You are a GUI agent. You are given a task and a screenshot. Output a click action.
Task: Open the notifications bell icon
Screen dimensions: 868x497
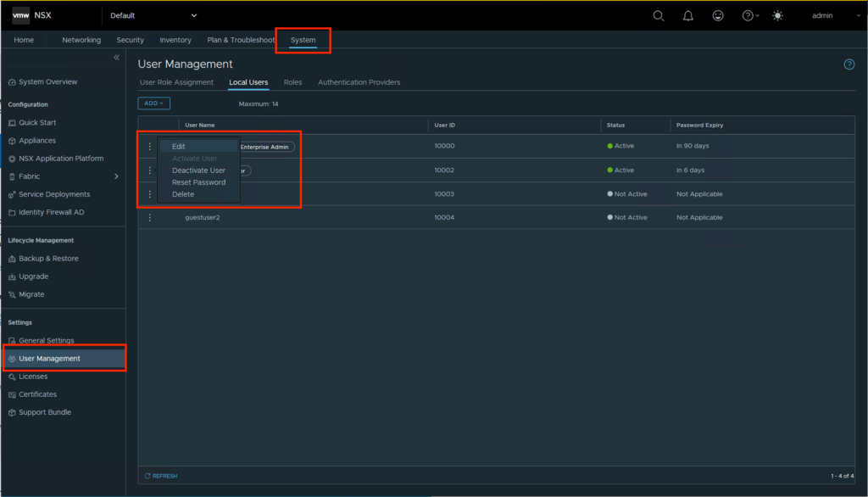(688, 15)
